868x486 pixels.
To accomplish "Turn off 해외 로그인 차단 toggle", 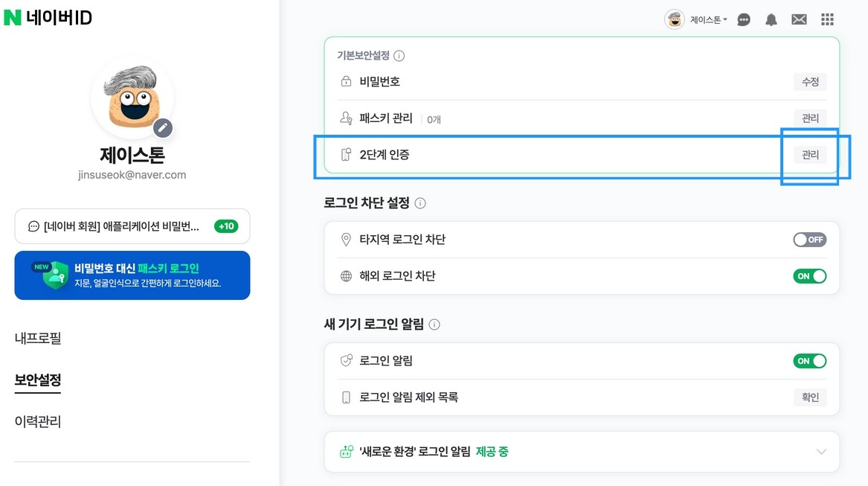I will (x=809, y=276).
